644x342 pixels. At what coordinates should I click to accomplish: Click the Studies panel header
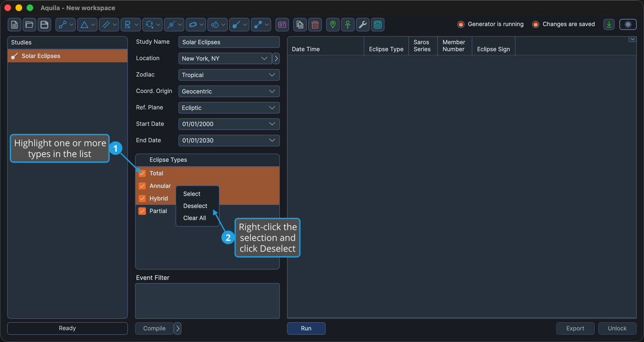(x=68, y=43)
